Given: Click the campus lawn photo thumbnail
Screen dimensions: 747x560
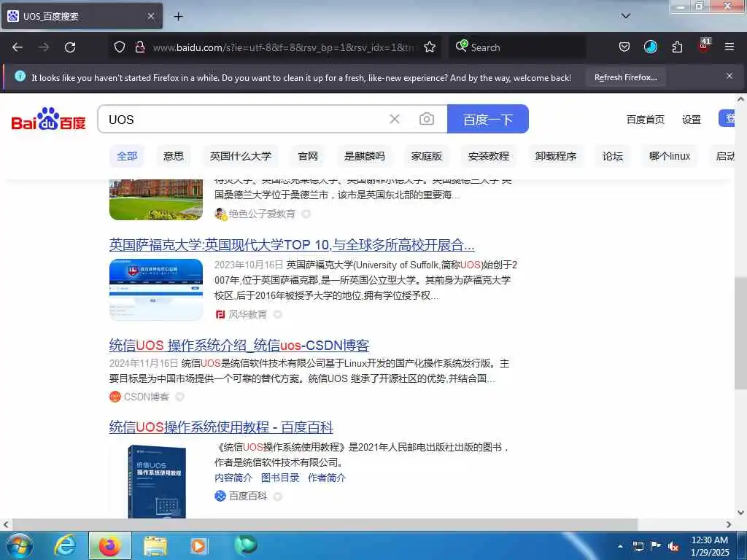Looking at the screenshot, I should tap(156, 200).
